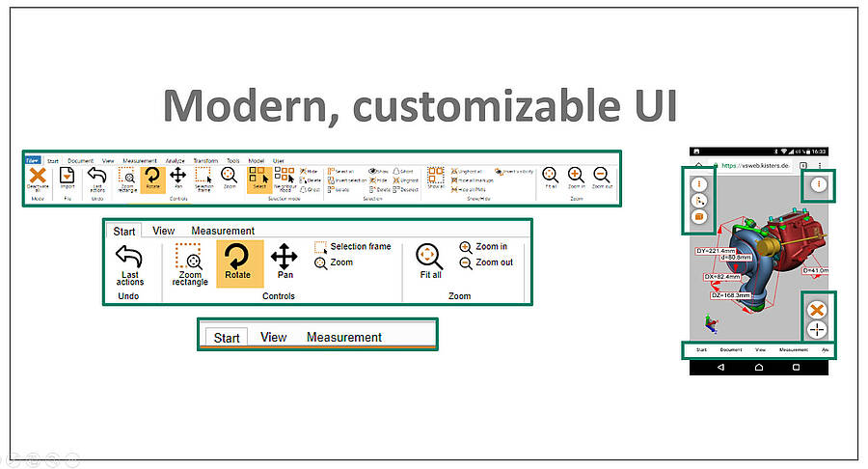868x469 pixels.
Task: Open Measurement tab in small full ribbon
Action: click(140, 160)
